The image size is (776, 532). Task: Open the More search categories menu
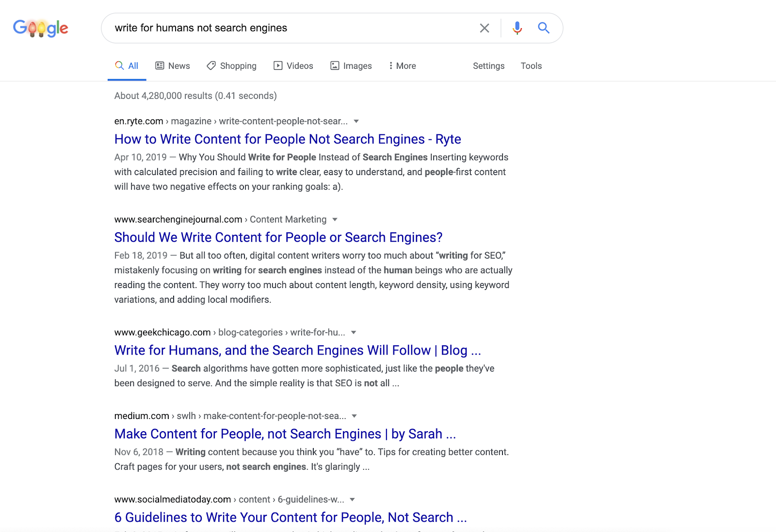tap(402, 66)
